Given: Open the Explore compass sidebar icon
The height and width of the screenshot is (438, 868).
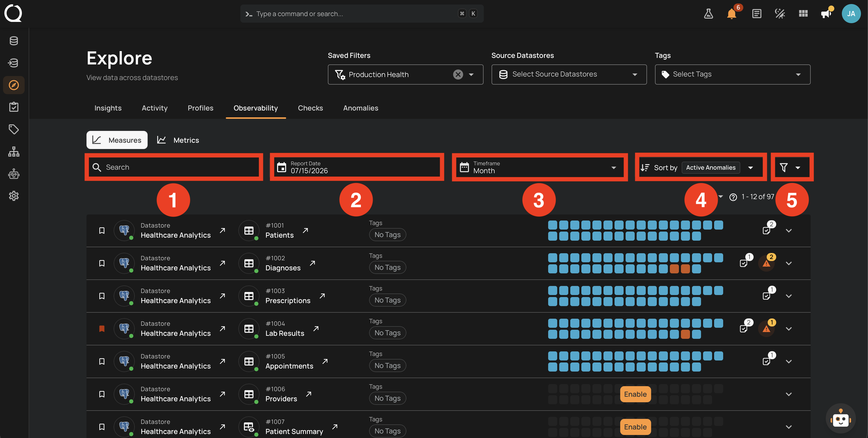Looking at the screenshot, I should point(14,85).
